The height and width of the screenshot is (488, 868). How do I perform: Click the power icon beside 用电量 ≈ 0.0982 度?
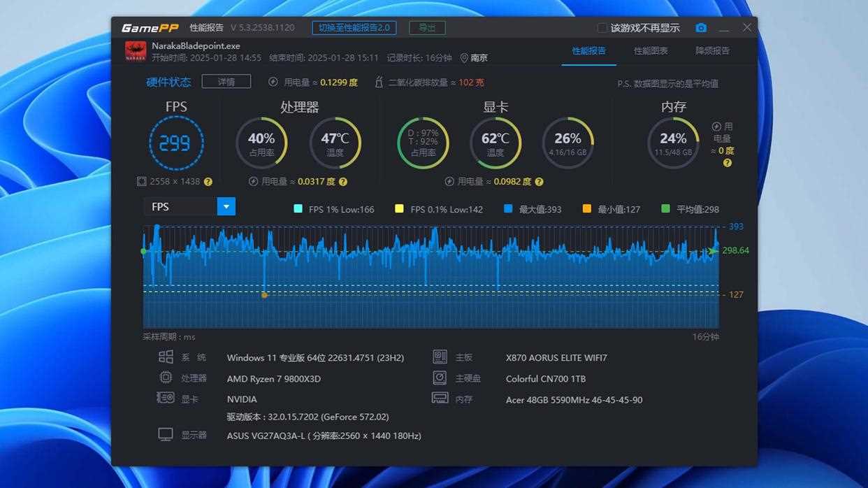450,181
